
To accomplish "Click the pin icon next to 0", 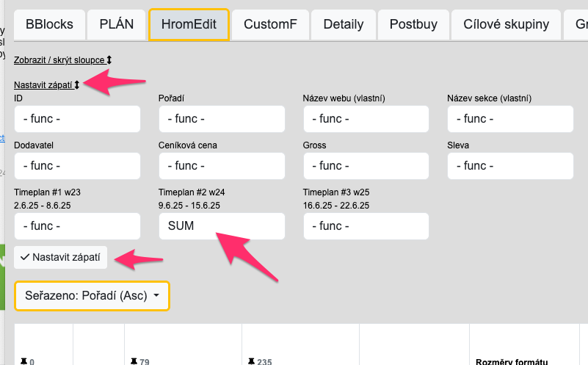I will tap(24, 361).
